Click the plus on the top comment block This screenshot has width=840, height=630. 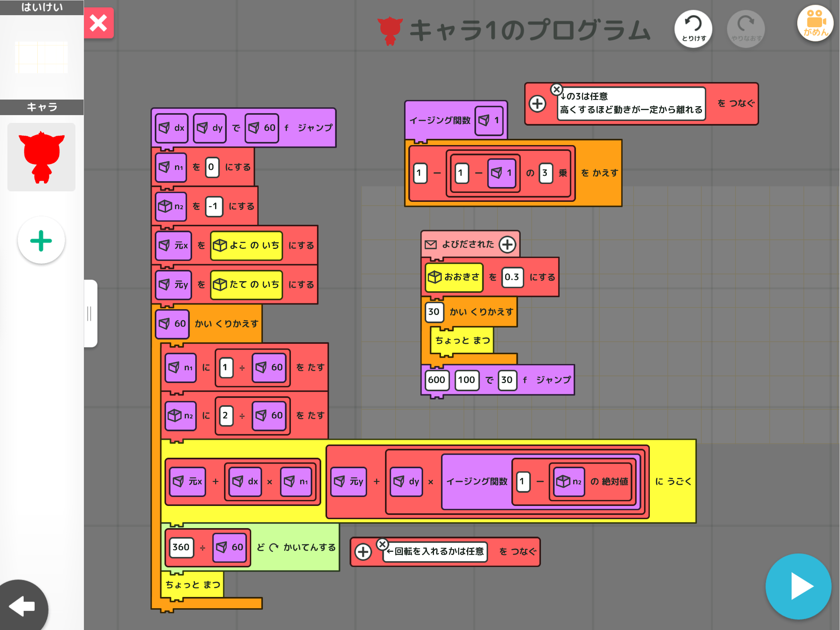click(537, 104)
